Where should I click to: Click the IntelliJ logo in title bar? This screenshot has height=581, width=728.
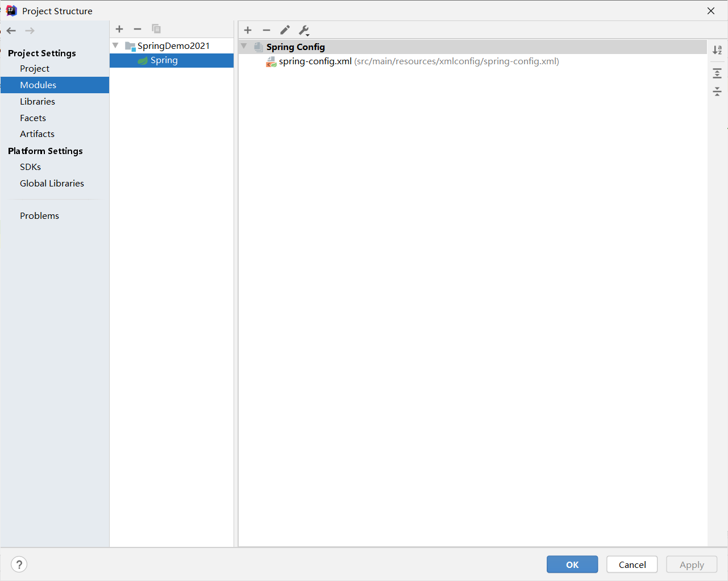tap(11, 11)
